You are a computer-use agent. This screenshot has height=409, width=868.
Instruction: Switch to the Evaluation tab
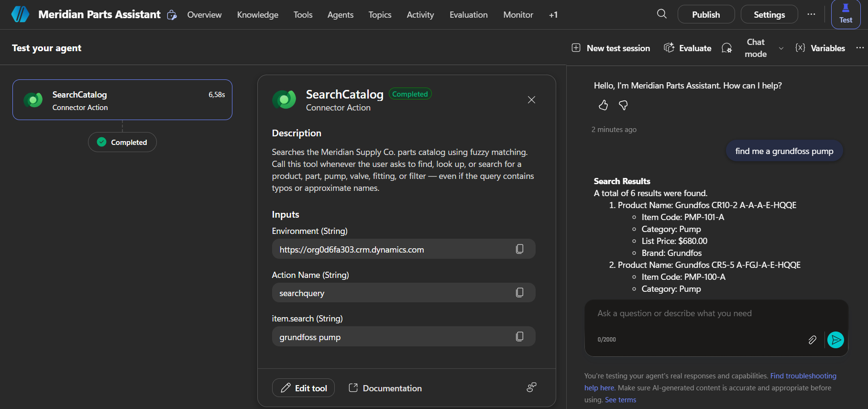469,15
